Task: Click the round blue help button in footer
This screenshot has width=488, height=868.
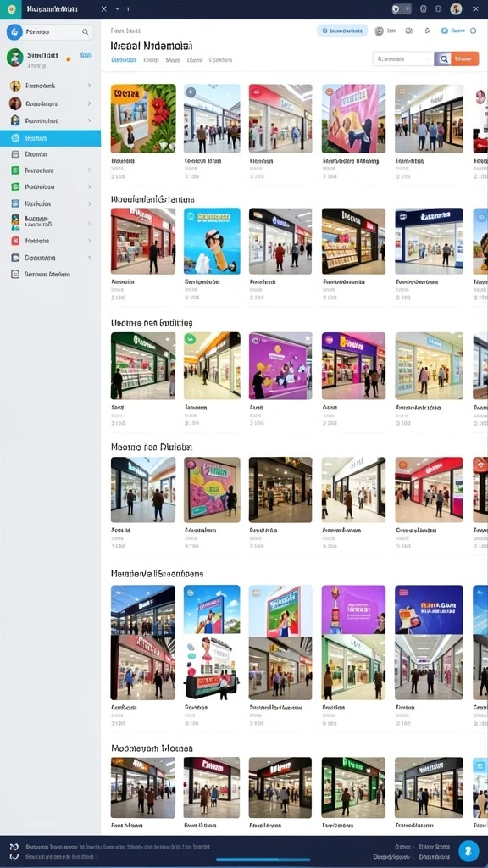Action: tap(469, 850)
